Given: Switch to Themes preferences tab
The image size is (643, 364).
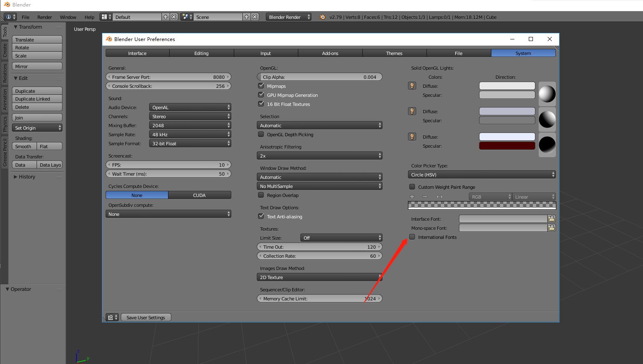Looking at the screenshot, I should (394, 53).
